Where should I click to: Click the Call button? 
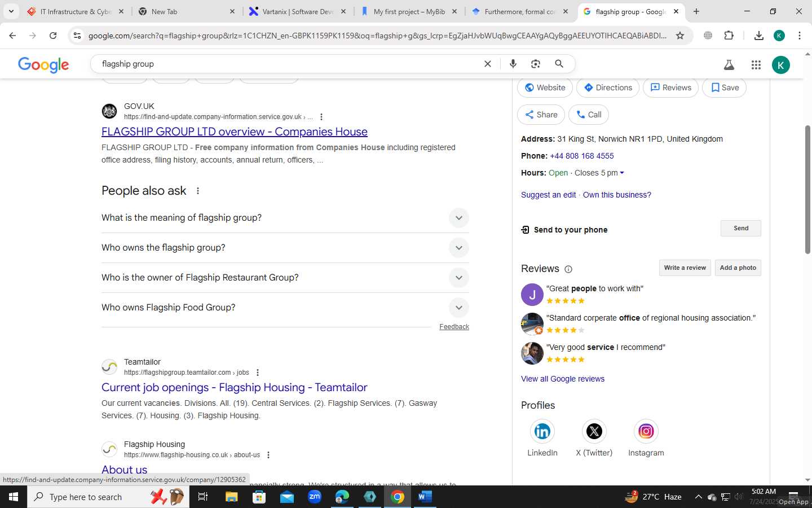[589, 115]
